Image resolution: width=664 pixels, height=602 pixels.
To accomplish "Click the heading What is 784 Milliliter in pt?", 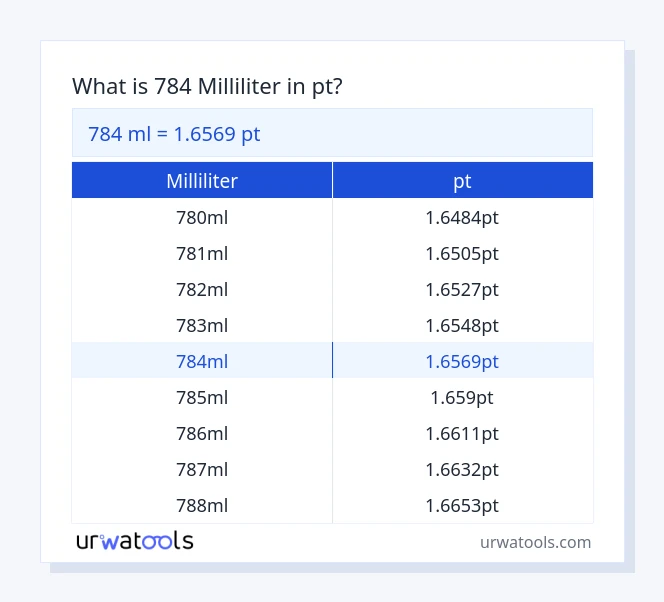I will [208, 86].
